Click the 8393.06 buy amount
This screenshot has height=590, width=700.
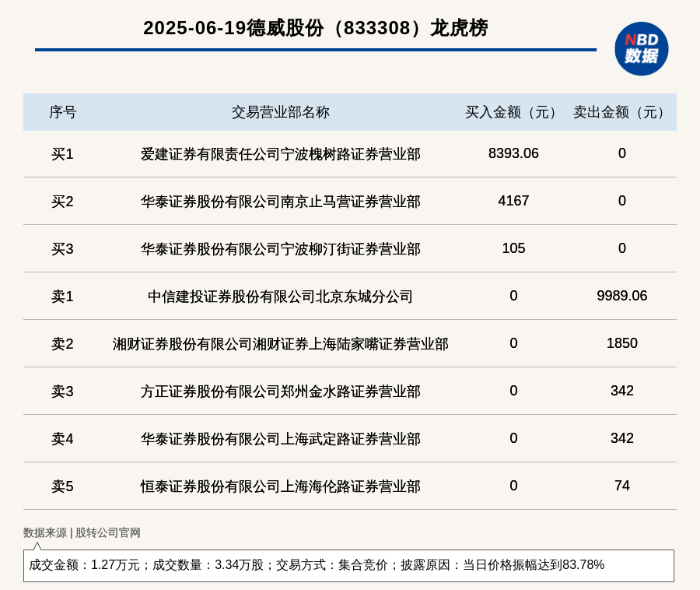[513, 153]
